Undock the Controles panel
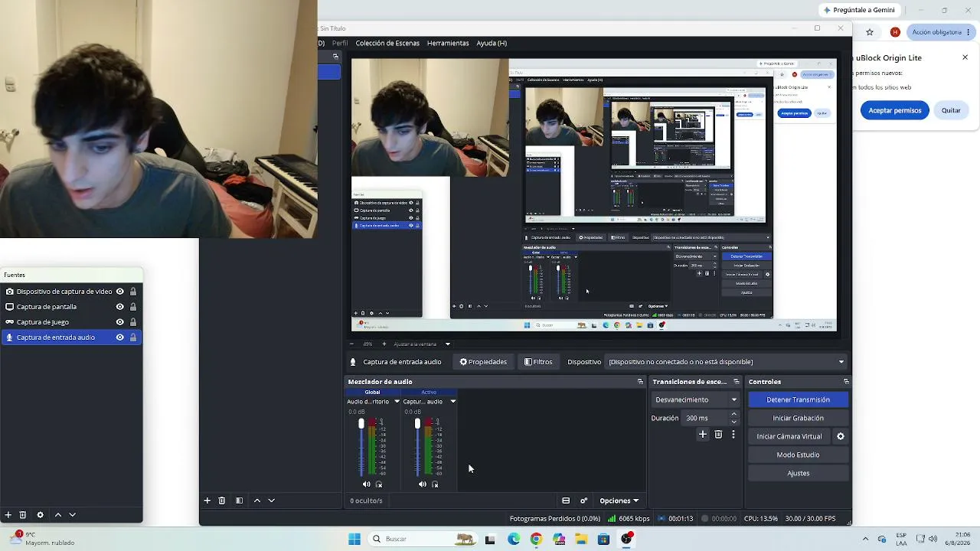Viewport: 980px width, 551px height. [x=846, y=382]
